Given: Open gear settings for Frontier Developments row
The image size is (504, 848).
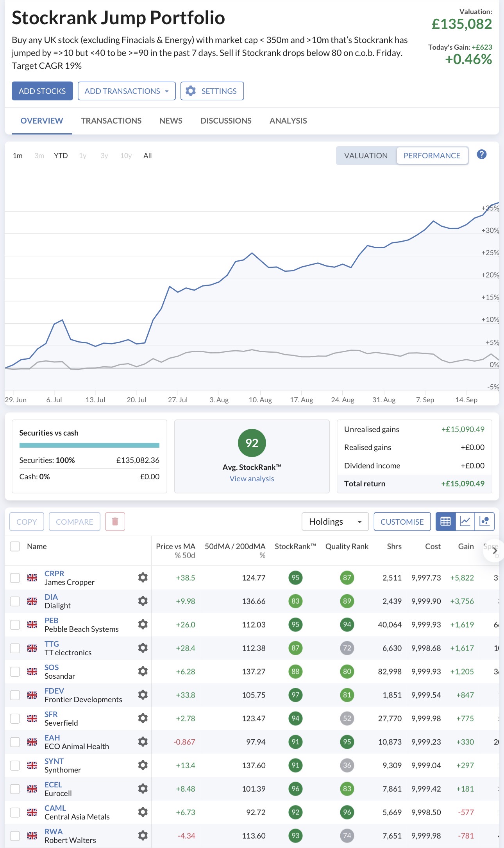Looking at the screenshot, I should pos(143,695).
